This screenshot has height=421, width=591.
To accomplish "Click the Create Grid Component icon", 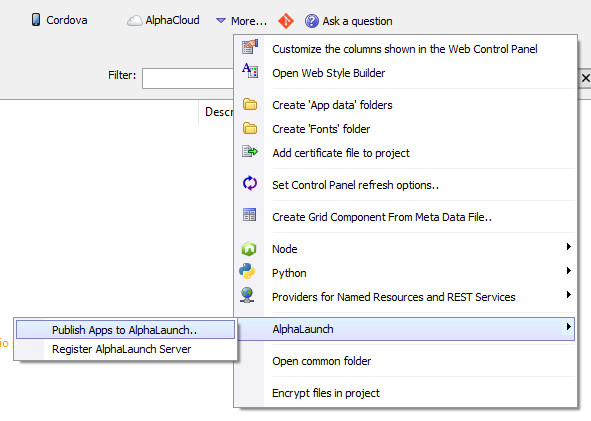I will point(249,214).
